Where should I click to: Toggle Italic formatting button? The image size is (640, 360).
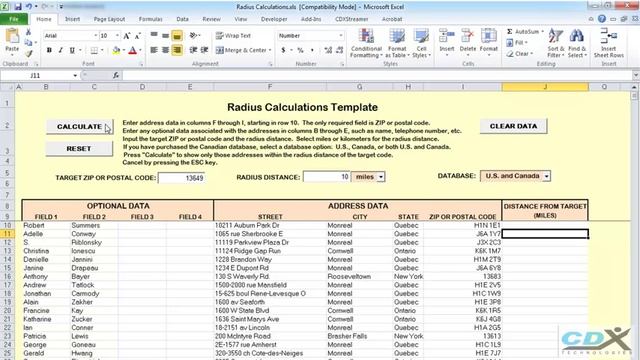[60, 50]
